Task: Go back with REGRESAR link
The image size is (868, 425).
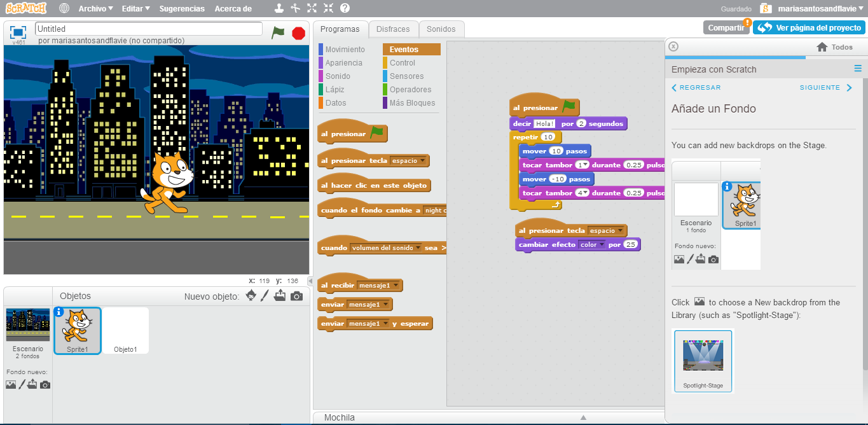Action: coord(696,88)
